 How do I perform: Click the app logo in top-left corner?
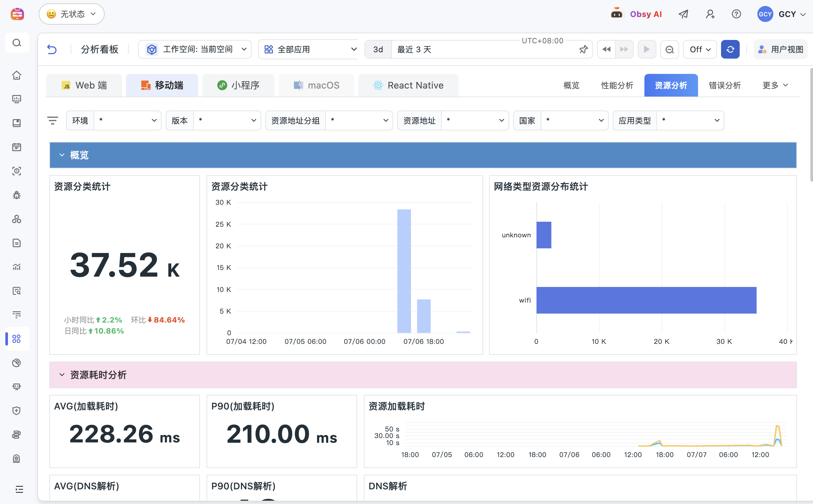(17, 14)
